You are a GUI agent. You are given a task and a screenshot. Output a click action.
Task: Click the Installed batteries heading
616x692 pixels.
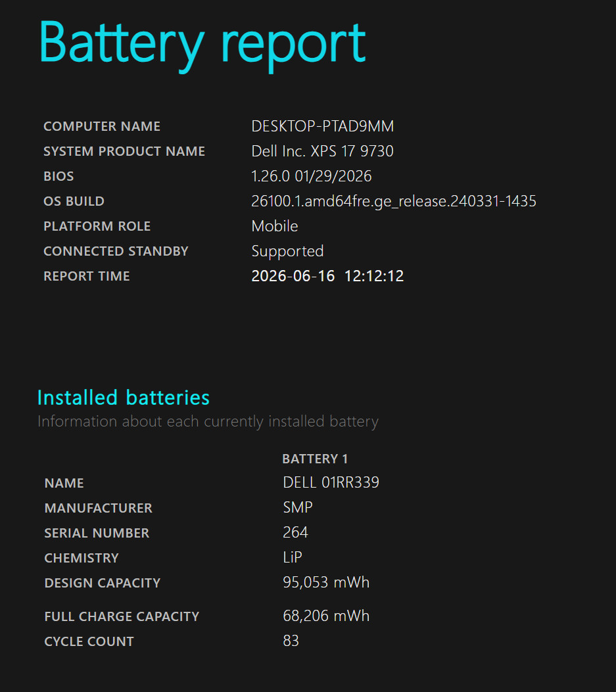click(x=123, y=398)
